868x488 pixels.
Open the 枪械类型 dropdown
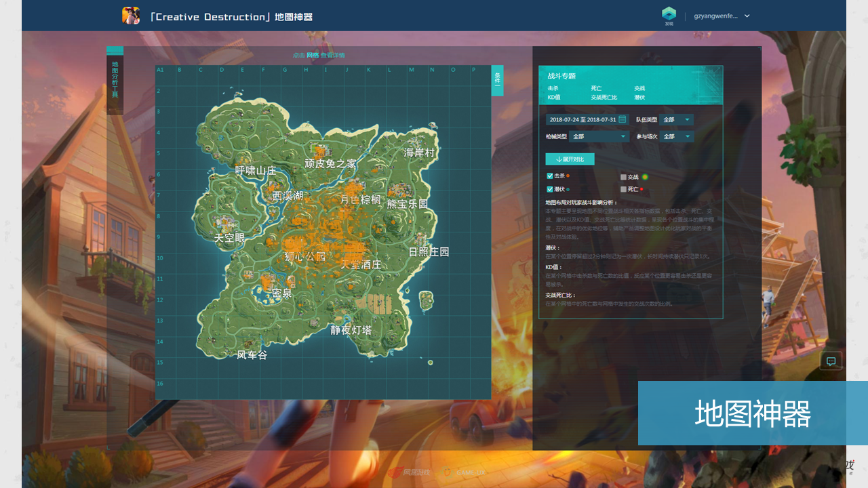click(599, 136)
